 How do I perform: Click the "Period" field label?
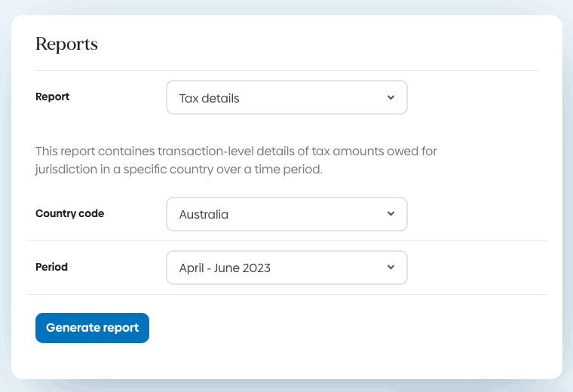click(52, 267)
